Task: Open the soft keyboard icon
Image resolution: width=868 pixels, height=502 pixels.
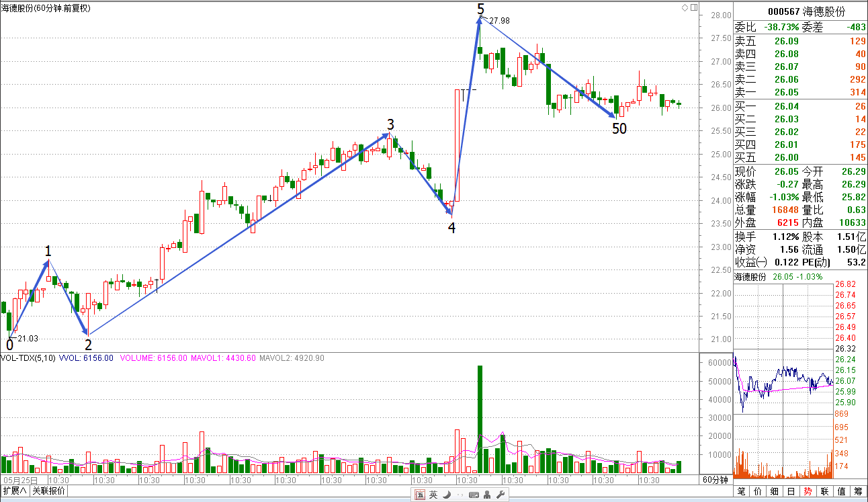Action: (x=474, y=495)
